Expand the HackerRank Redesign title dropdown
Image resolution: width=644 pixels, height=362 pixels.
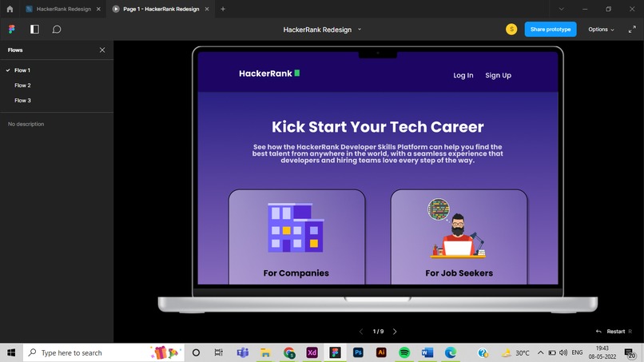pyautogui.click(x=360, y=30)
